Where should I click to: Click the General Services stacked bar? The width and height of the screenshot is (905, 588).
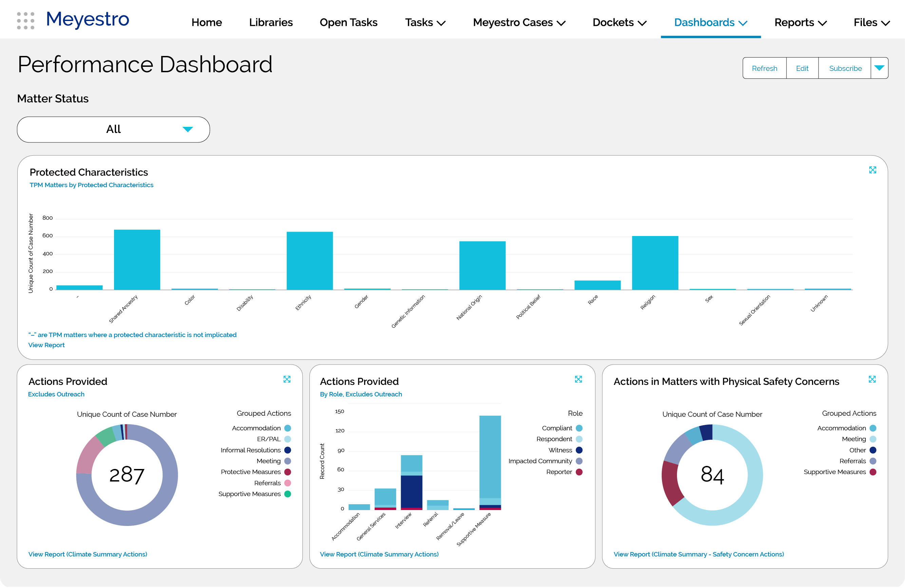click(x=385, y=499)
